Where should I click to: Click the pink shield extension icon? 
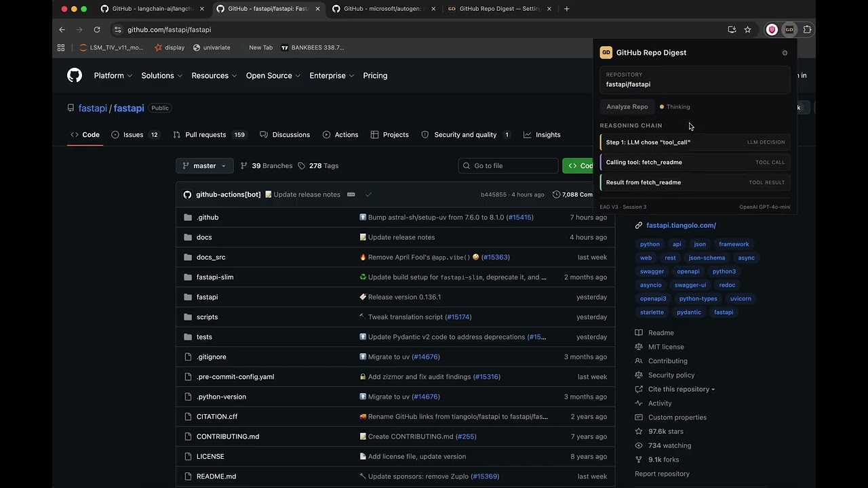[x=772, y=30]
